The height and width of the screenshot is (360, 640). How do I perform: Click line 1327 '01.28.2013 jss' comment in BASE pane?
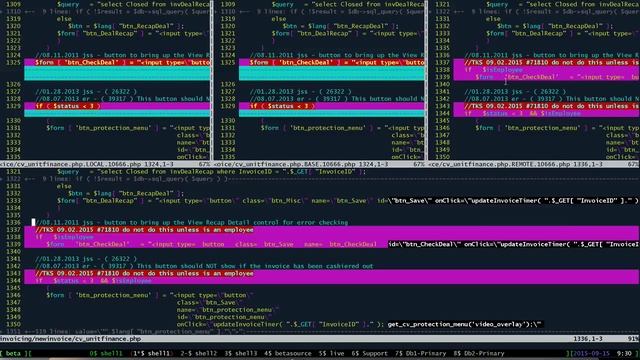(301, 92)
